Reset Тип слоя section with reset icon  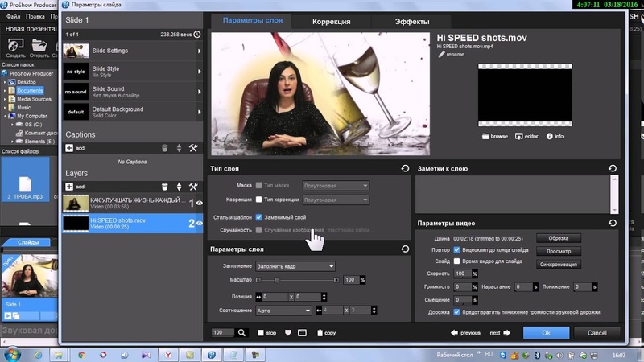pyautogui.click(x=405, y=168)
